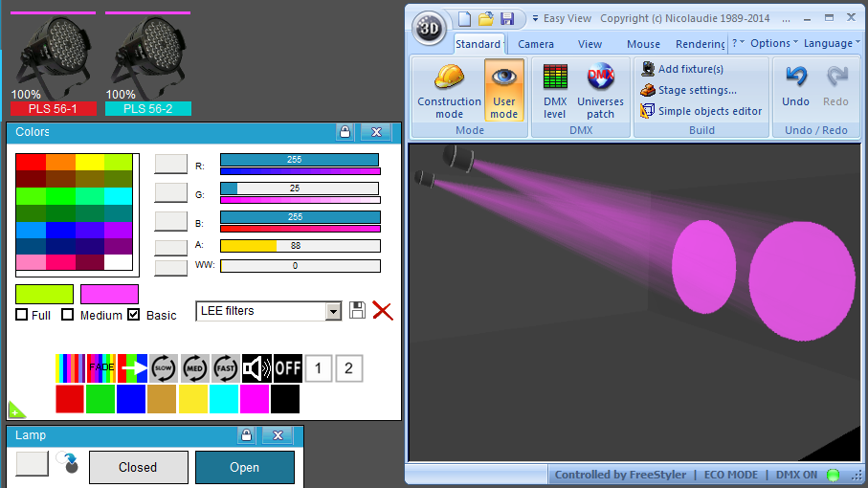Click the Closed lamp button

139,468
